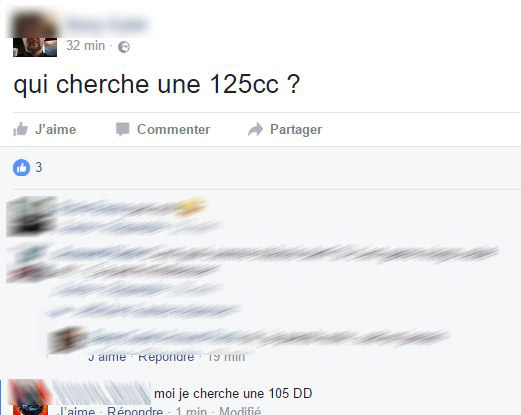521x415 pixels.
Task: Open the blurred post author name at top
Action: [x=107, y=25]
